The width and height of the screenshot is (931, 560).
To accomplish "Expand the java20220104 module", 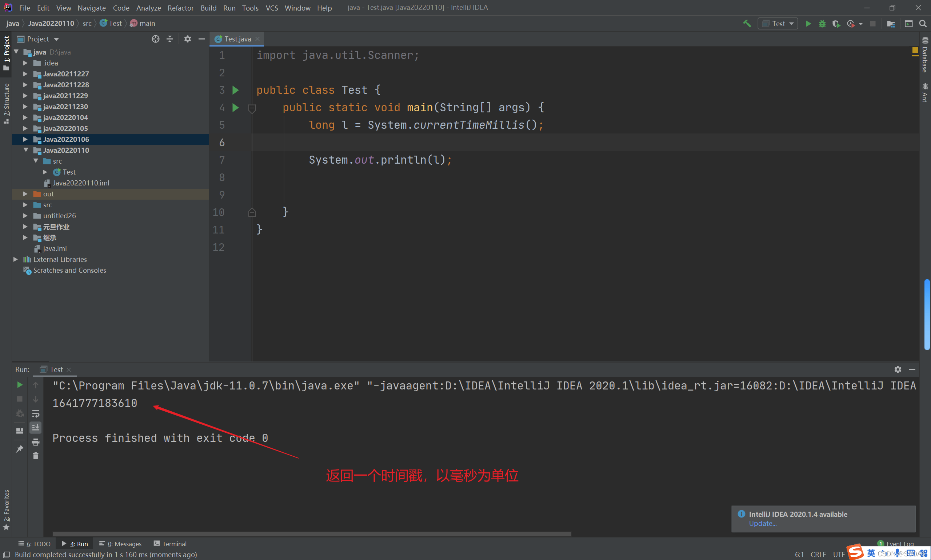I will (25, 117).
